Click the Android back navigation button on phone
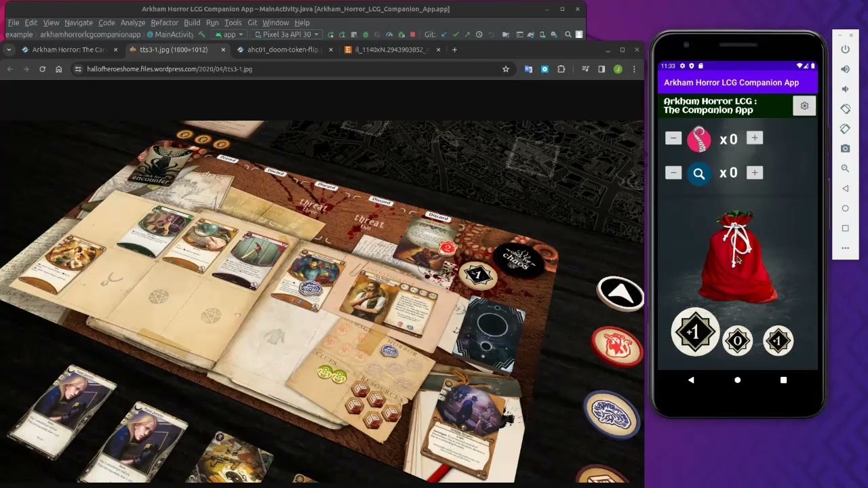This screenshot has width=868, height=488. (691, 380)
